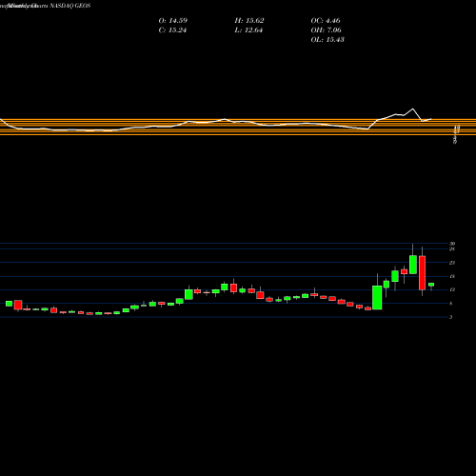Image resolution: width=476 pixels, height=476 pixels.
Task: Click the close price value C: 15.24
Action: (x=172, y=30)
